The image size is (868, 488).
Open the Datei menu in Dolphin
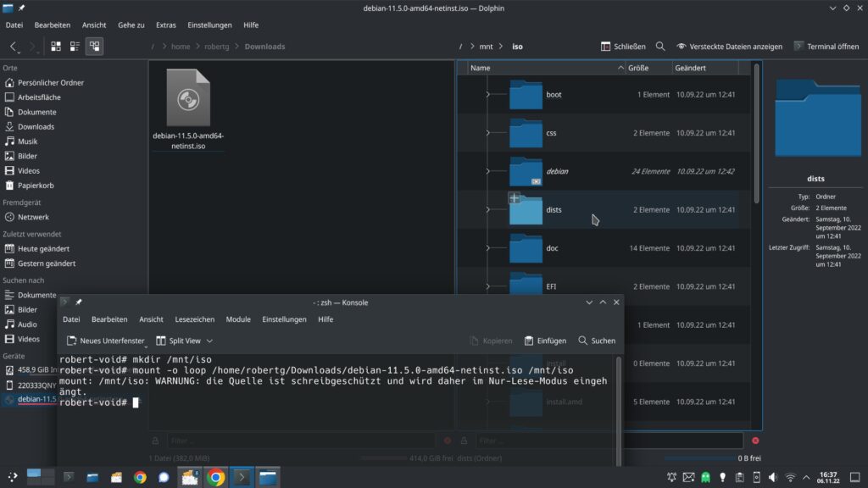(14, 25)
